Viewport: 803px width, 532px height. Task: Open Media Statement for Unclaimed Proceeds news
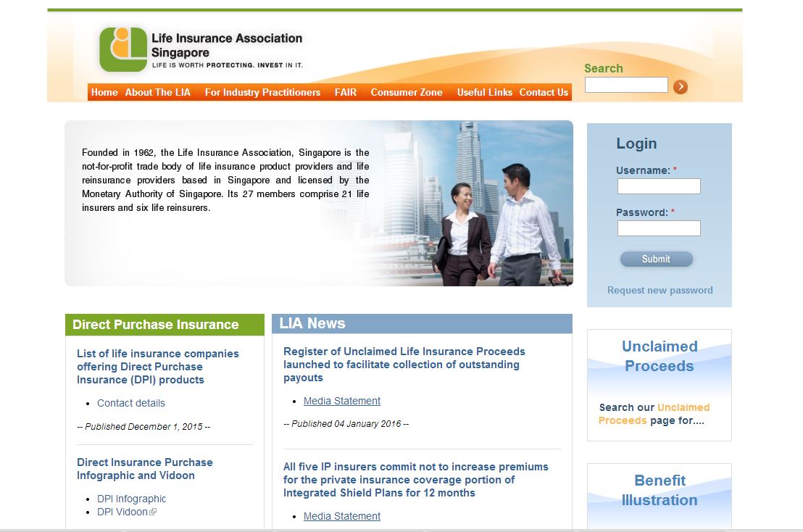341,401
